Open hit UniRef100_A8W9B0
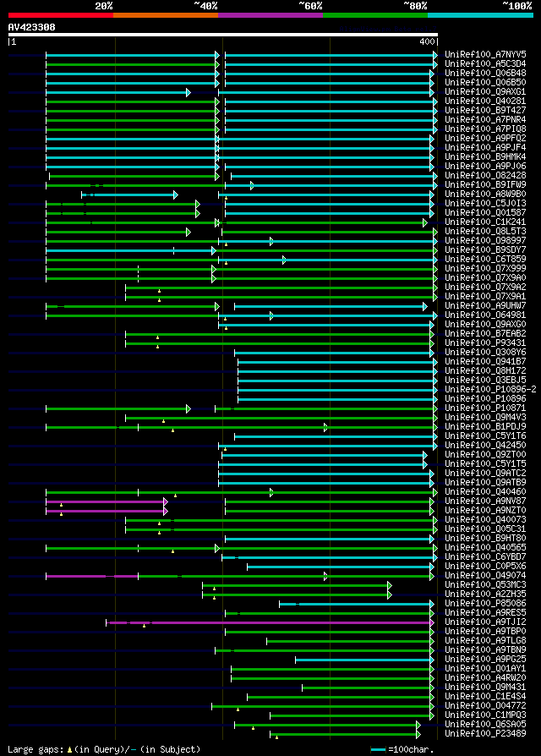Viewport: 541px width, 756px height. click(485, 194)
